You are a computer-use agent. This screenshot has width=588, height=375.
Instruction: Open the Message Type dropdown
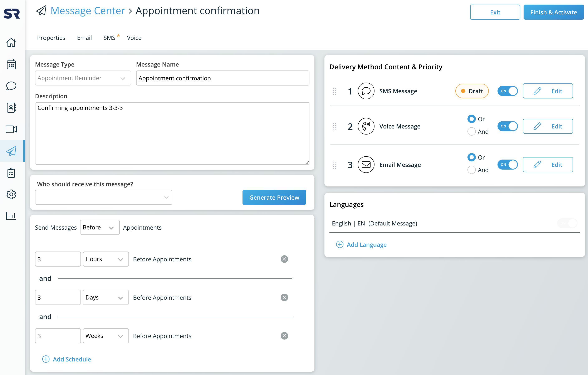[x=83, y=78]
